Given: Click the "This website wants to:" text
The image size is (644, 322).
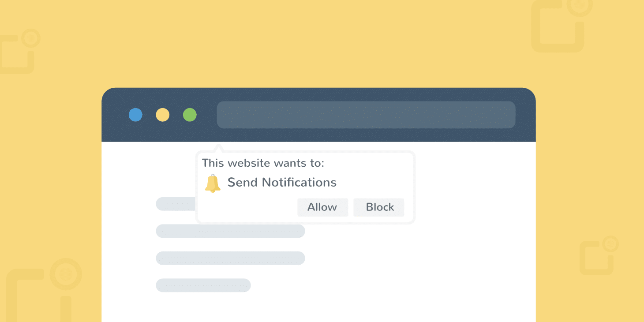Looking at the screenshot, I should [263, 163].
